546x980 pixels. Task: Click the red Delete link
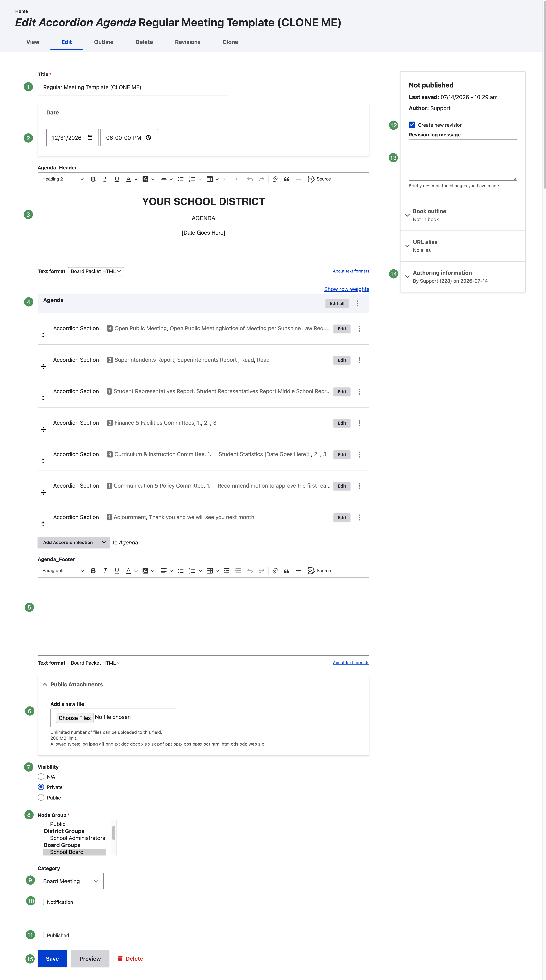click(x=130, y=959)
